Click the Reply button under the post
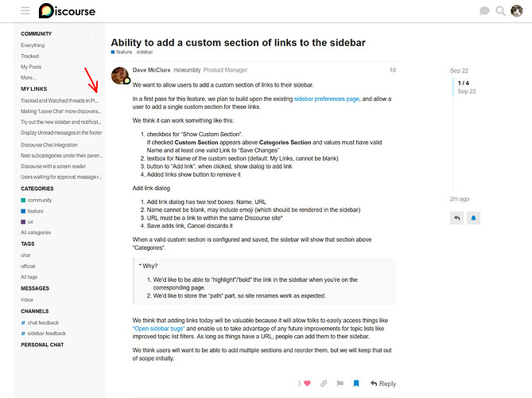This screenshot has width=532, height=398. pos(383,384)
